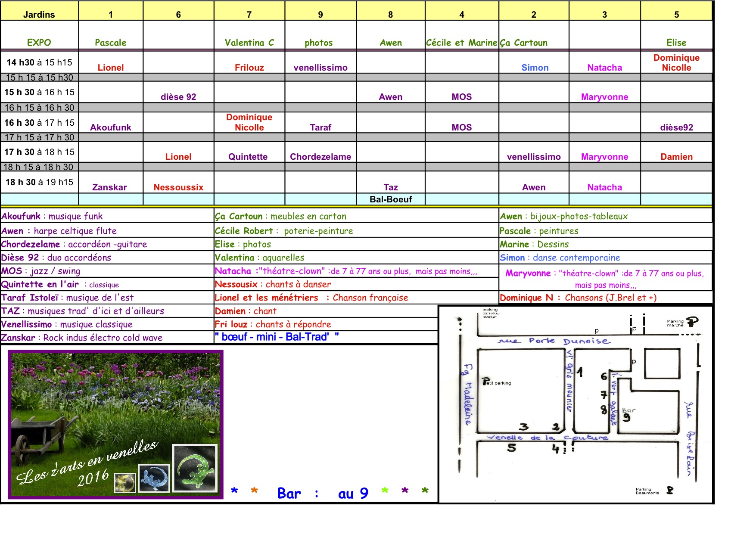Screen dimensions: 756x534
Task: Select the blue lizard emblem thumbnail
Action: [x=154, y=478]
